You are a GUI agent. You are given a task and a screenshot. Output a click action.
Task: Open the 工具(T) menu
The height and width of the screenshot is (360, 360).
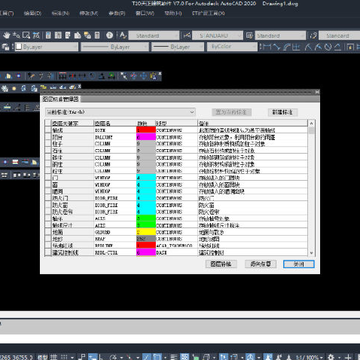click(7, 13)
